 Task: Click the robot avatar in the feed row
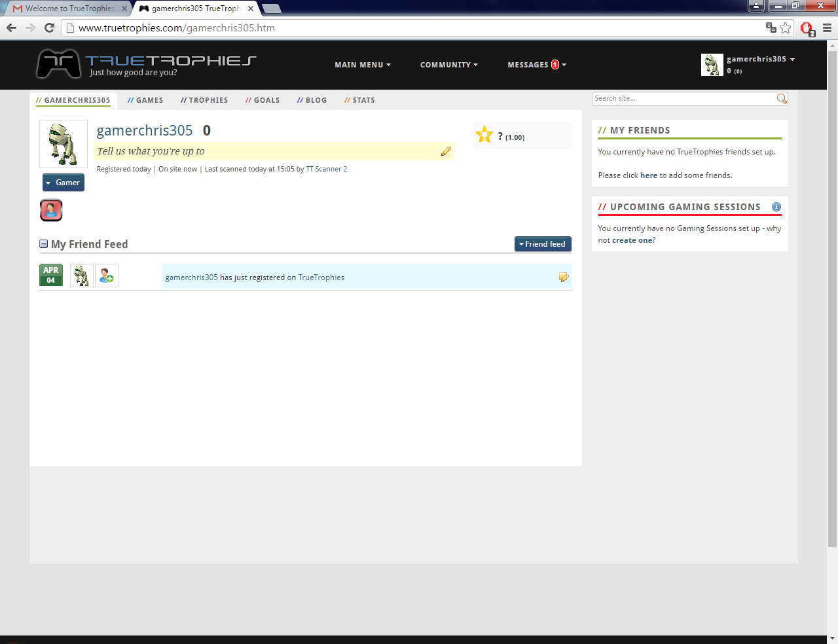[x=82, y=276]
